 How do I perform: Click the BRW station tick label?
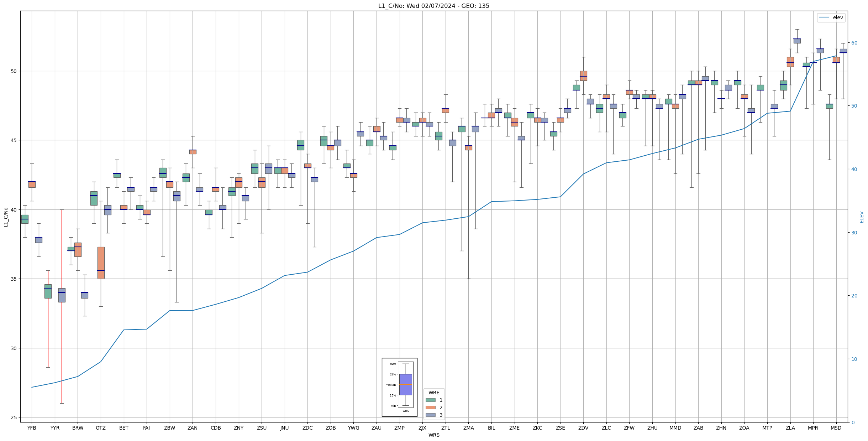(x=78, y=428)
